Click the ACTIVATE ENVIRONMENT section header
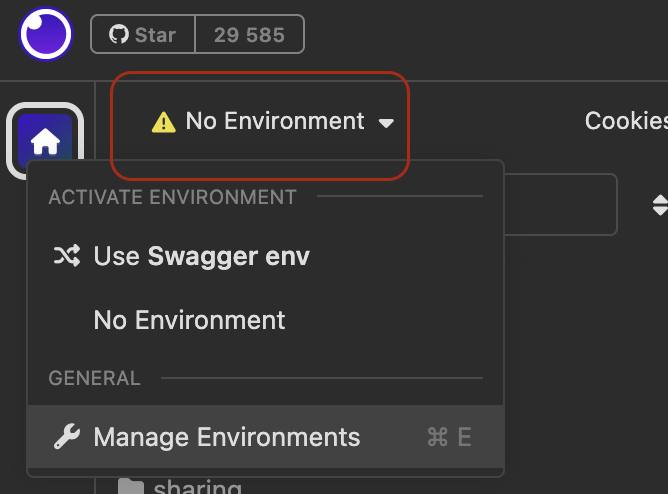668x494 pixels. coord(172,197)
